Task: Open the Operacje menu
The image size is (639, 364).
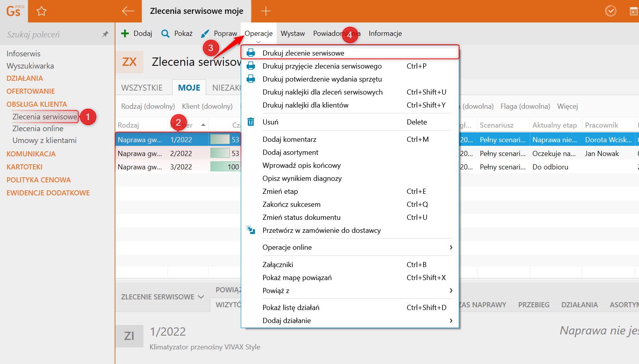Action: click(258, 33)
